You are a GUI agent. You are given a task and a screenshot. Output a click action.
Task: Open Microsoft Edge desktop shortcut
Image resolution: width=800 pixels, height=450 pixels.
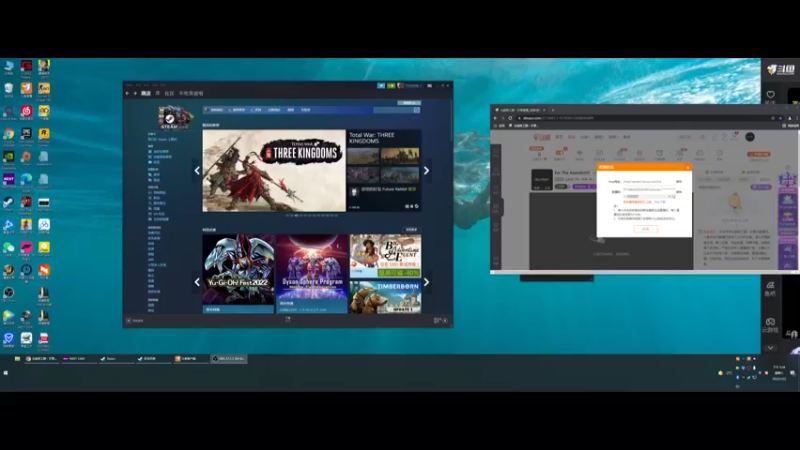click(26, 180)
